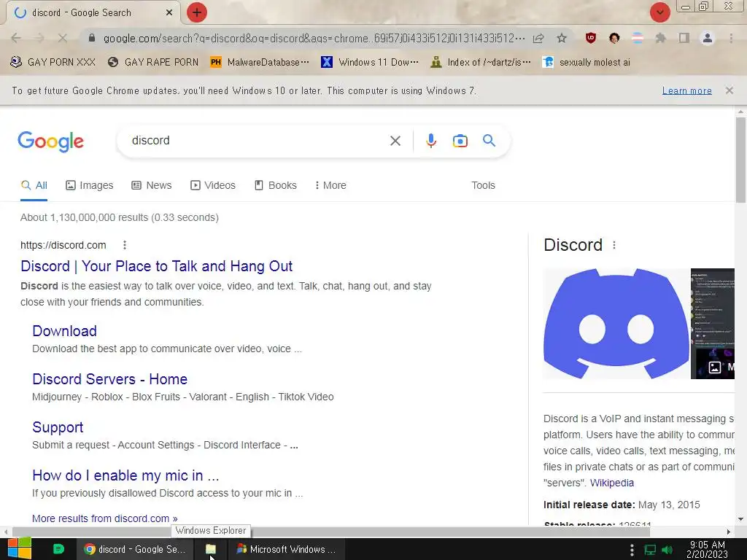Open the Support sitelink

point(58,427)
